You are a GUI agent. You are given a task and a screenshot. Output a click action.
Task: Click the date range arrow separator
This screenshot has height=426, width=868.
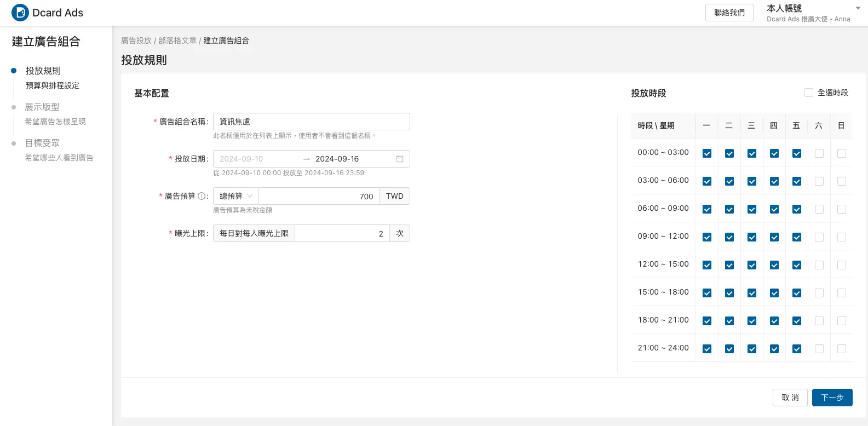[x=307, y=159]
